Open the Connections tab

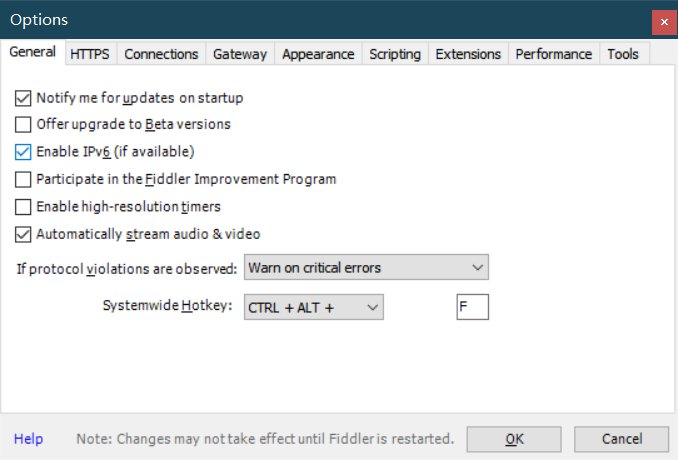[x=161, y=54]
